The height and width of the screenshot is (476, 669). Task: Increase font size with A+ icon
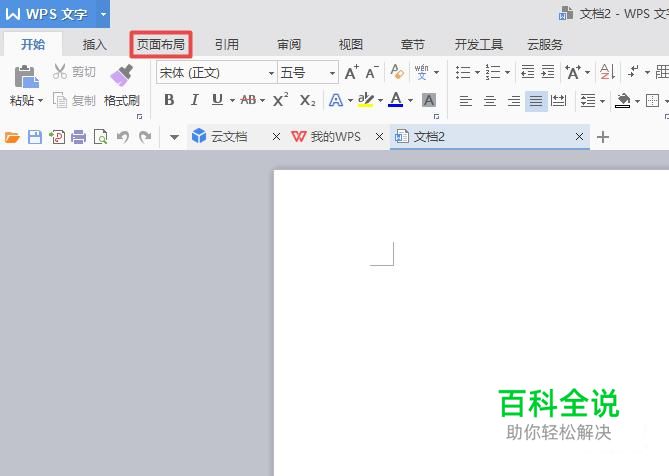pyautogui.click(x=352, y=73)
